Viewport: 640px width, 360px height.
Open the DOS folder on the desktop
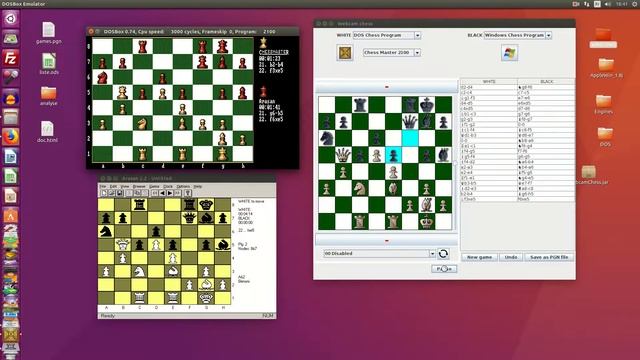(x=605, y=137)
